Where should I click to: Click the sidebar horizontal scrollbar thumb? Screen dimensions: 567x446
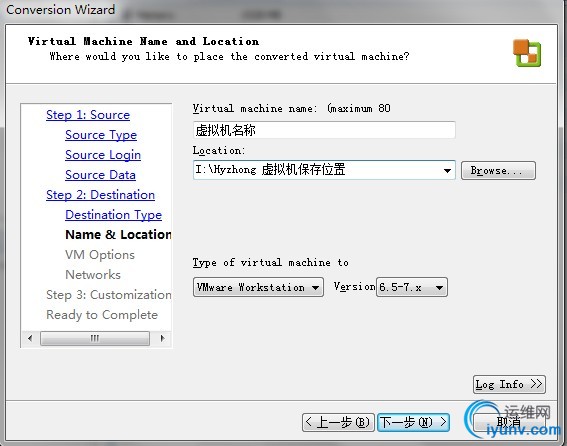coord(95,339)
